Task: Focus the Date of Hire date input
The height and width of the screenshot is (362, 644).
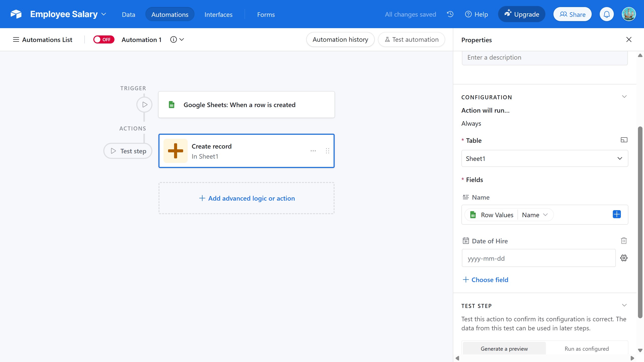Action: (539, 258)
